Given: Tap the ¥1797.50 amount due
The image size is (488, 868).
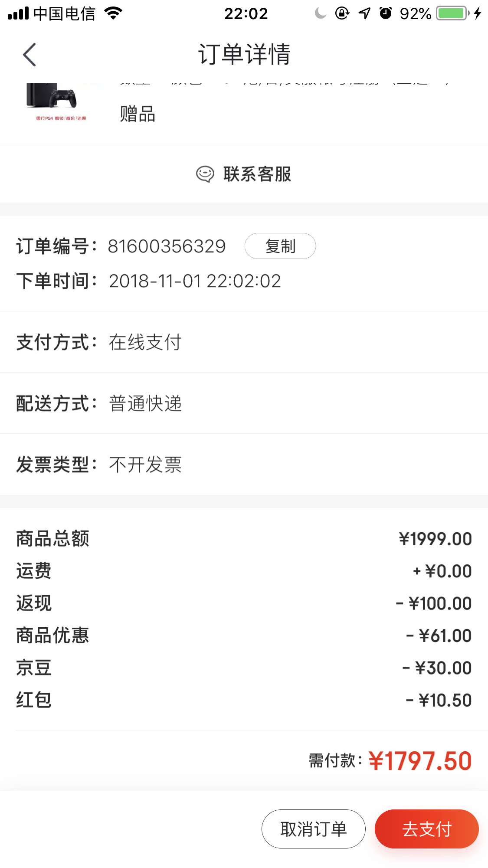Looking at the screenshot, I should 419,761.
